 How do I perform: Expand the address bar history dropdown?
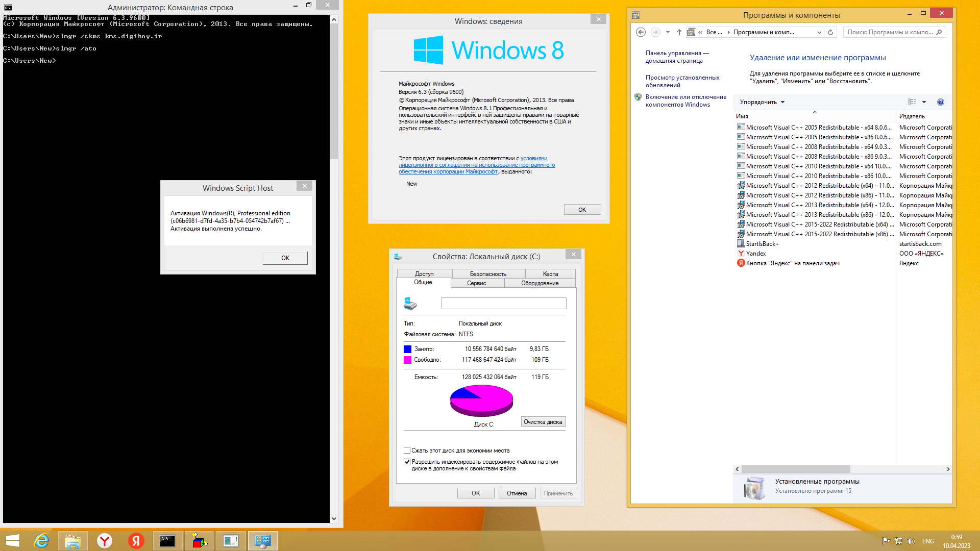click(819, 32)
